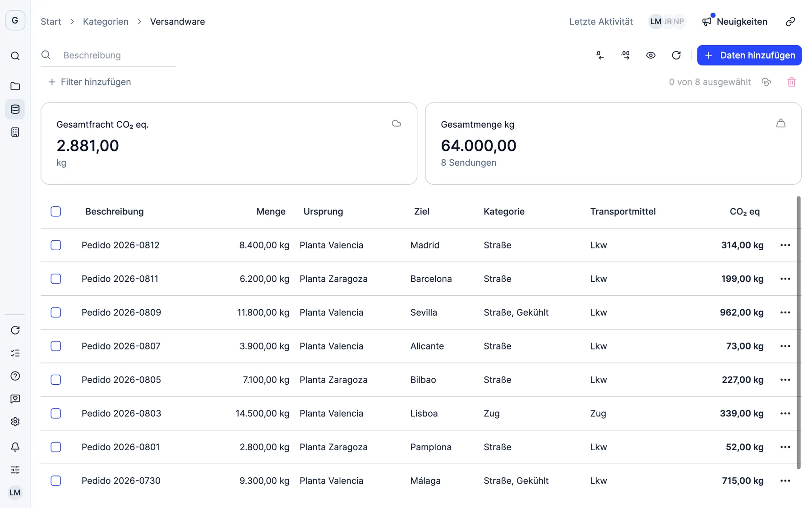Open the task checklist icon in sidebar
The image size is (812, 508).
(x=15, y=353)
